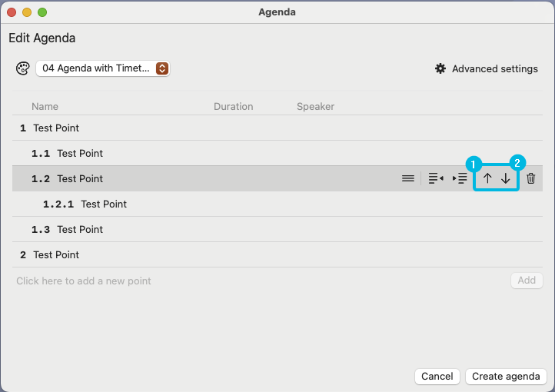555x392 pixels.
Task: Click the orange dropdown stepper arrows
Action: [x=162, y=68]
